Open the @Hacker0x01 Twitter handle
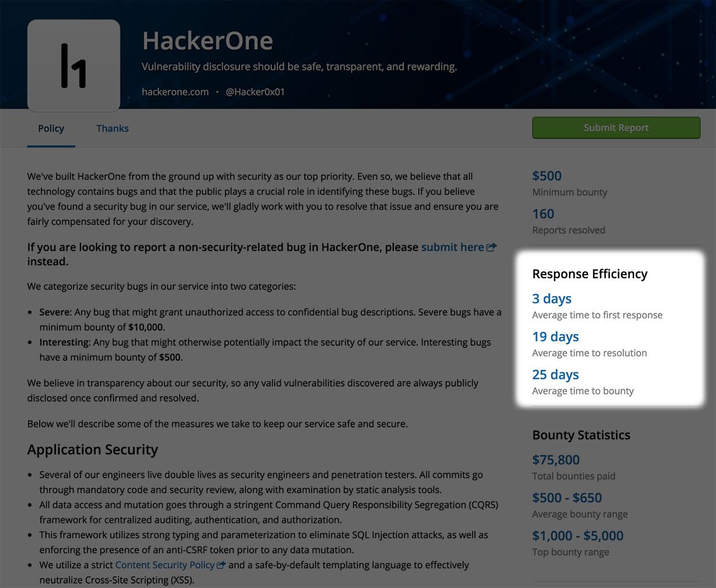The width and height of the screenshot is (716, 588). coord(255,91)
